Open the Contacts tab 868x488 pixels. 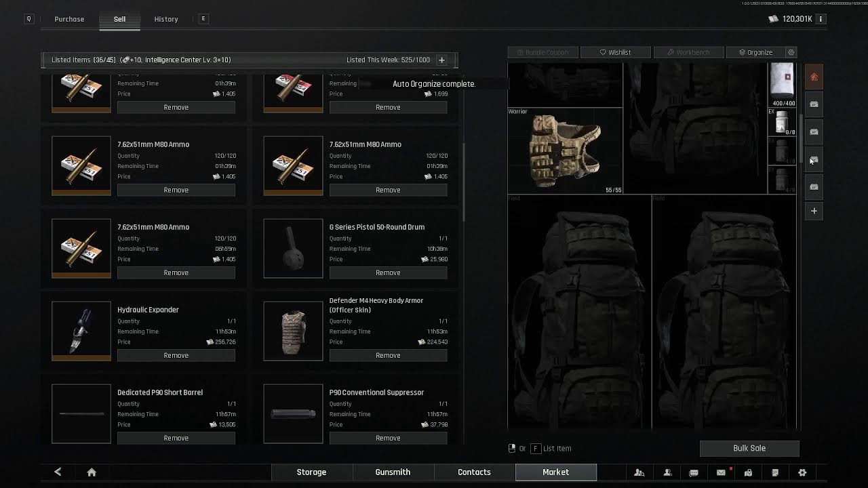[x=474, y=472]
